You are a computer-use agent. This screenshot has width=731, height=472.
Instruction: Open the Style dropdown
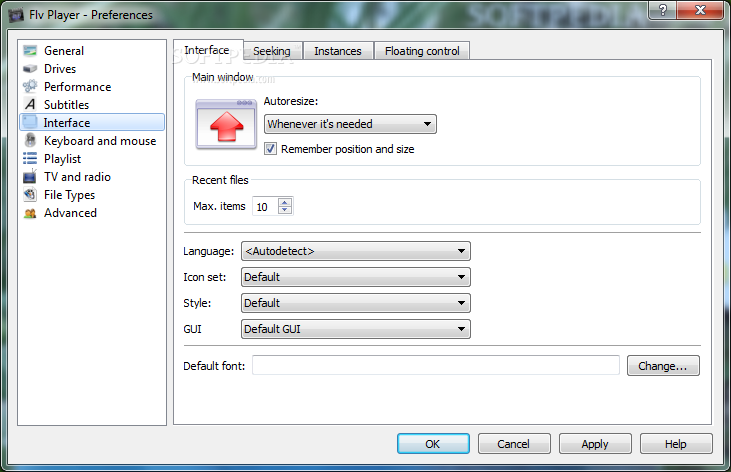(356, 303)
